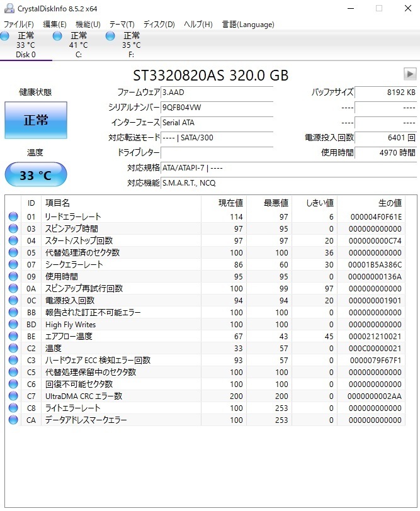Click raw value 00001B5A386C
Screen dimensions: 420x511
pyautogui.click(x=375, y=264)
